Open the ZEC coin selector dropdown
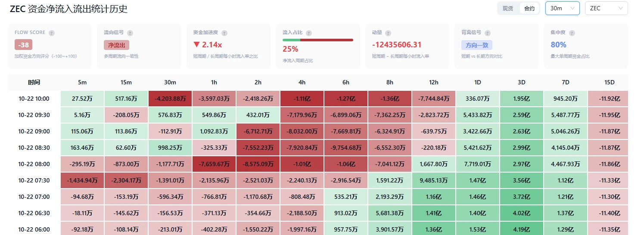Image resolution: width=644 pixels, height=235 pixels. point(606,8)
